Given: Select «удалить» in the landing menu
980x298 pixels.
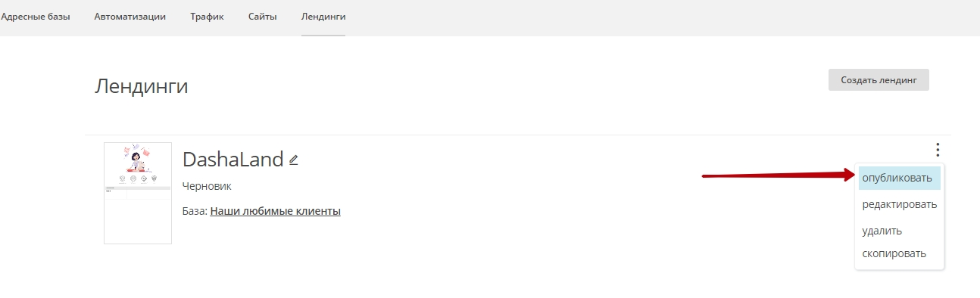Looking at the screenshot, I should pyautogui.click(x=882, y=231).
